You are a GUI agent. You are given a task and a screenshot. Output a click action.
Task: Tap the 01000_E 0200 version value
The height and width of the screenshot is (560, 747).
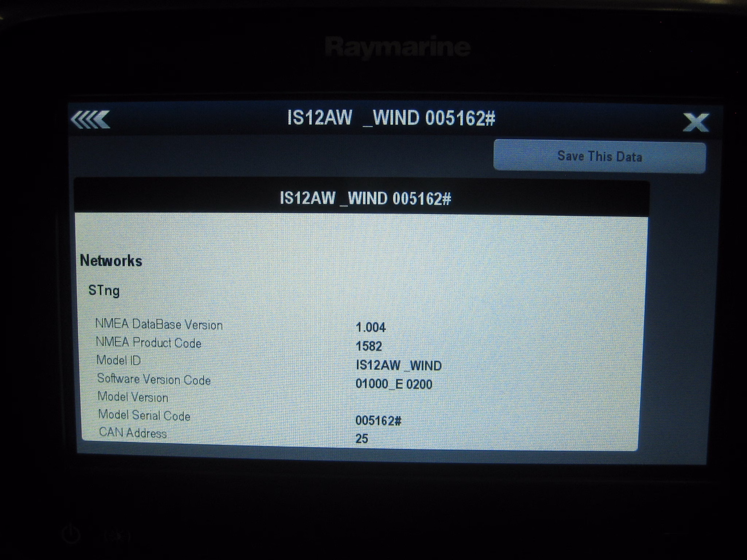[x=394, y=384]
